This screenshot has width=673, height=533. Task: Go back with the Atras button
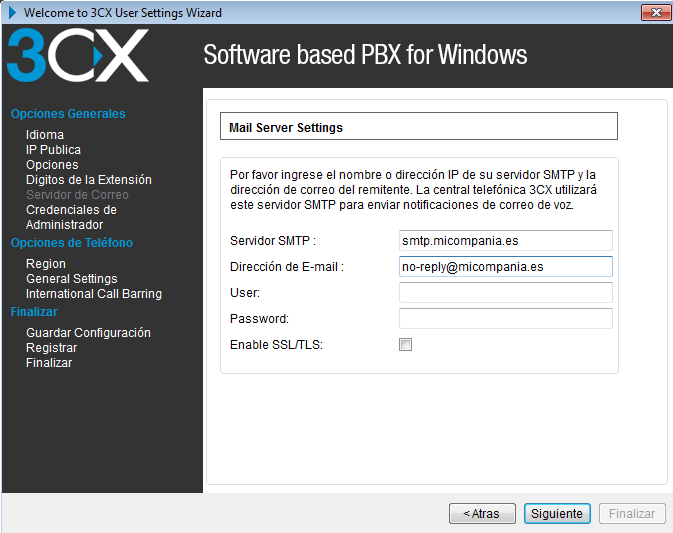pos(482,513)
